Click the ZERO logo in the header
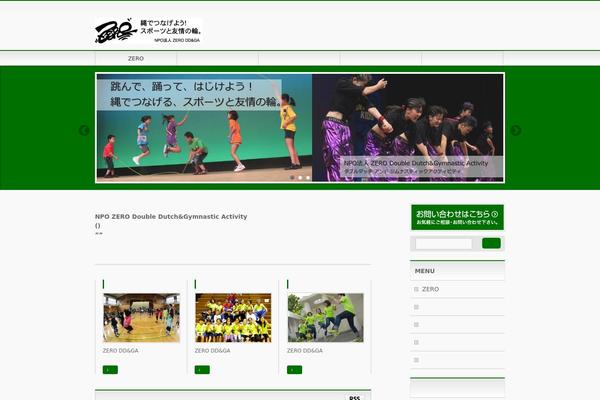Screen dimensions: 600x400 [x=149, y=31]
